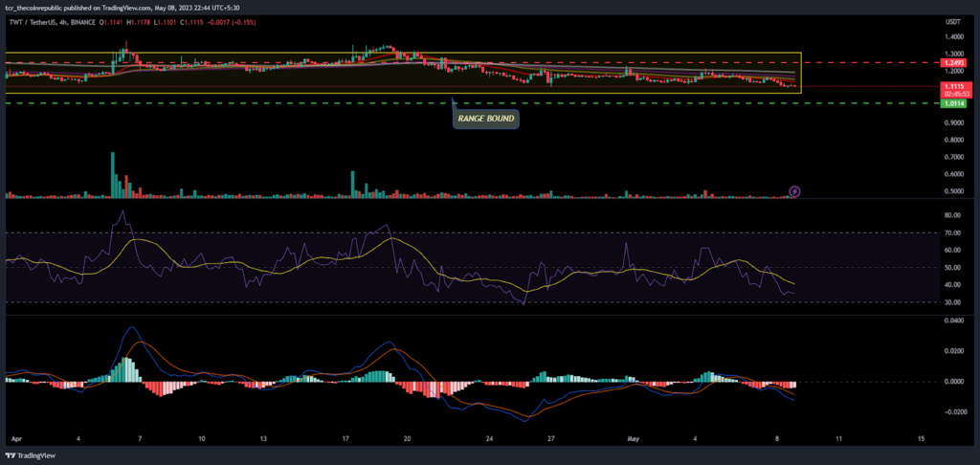Click the USDT currency label
Viewport: 980px width, 465px height.
click(x=952, y=22)
